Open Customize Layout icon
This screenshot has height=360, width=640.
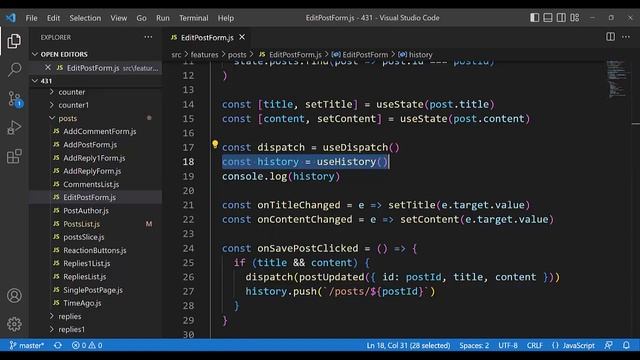(575, 18)
